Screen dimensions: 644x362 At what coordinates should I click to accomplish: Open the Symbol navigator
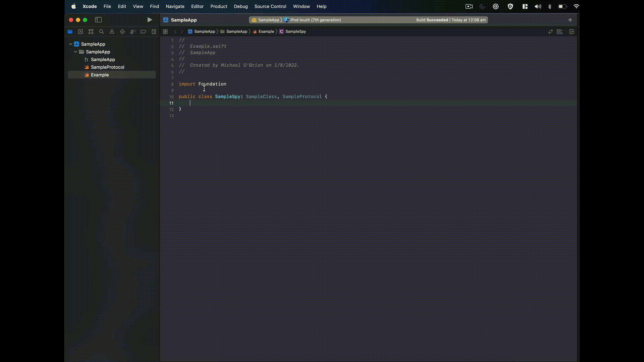pos(91,32)
